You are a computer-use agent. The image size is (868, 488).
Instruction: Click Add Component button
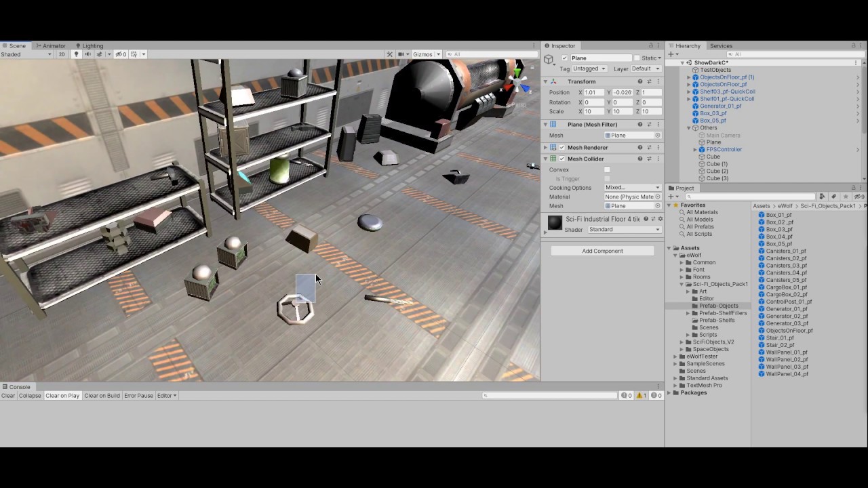tap(602, 251)
